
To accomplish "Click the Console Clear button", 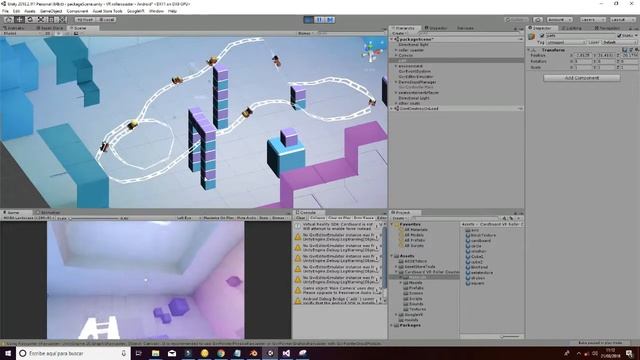I will click(300, 218).
